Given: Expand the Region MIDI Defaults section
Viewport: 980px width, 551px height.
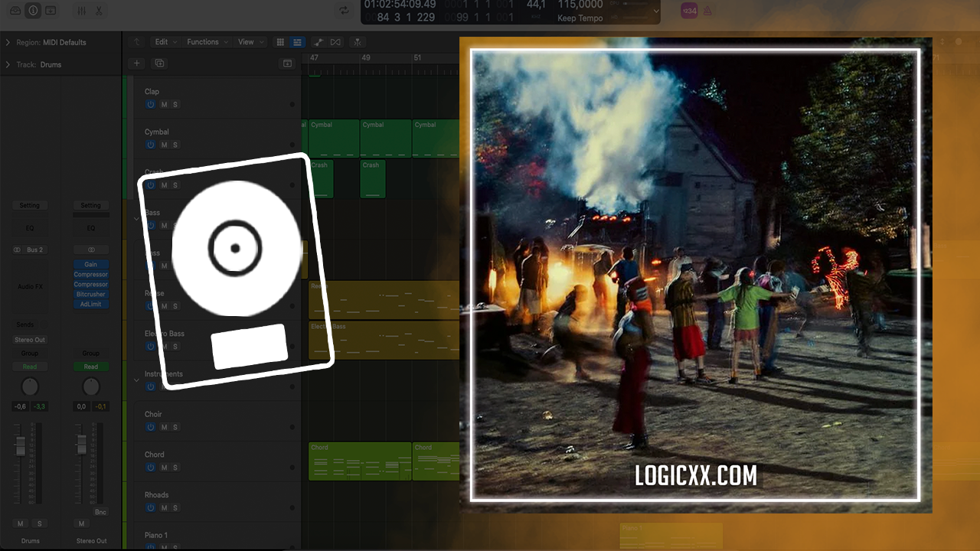Looking at the screenshot, I should [8, 43].
